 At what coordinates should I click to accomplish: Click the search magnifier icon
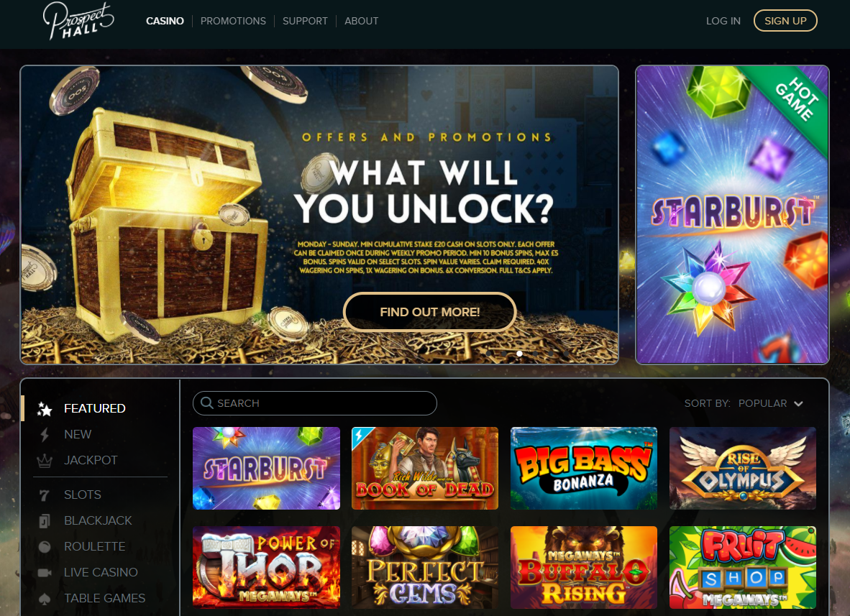[206, 403]
